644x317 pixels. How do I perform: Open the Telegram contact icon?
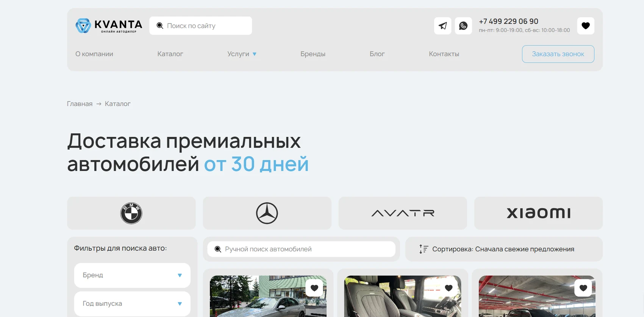(x=442, y=26)
